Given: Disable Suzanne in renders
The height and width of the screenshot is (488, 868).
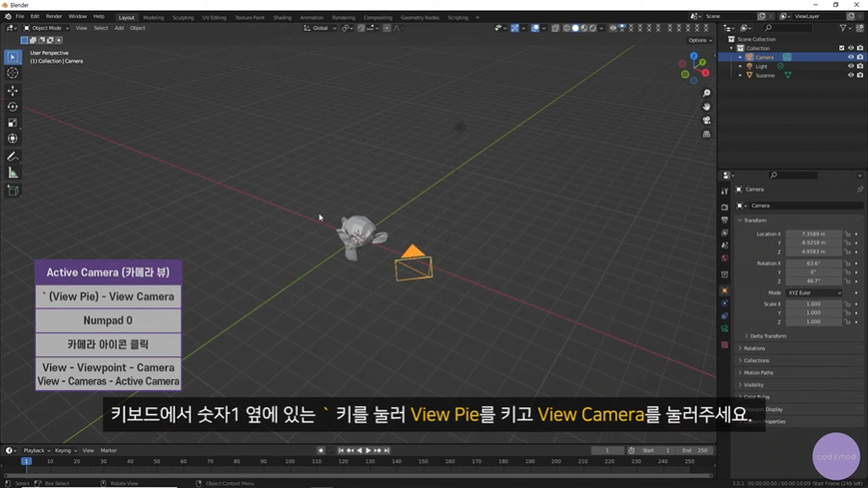Looking at the screenshot, I should coord(859,75).
